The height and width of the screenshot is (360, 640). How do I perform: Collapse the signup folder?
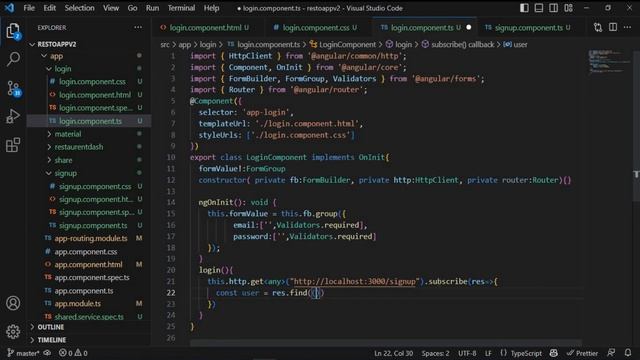point(49,173)
